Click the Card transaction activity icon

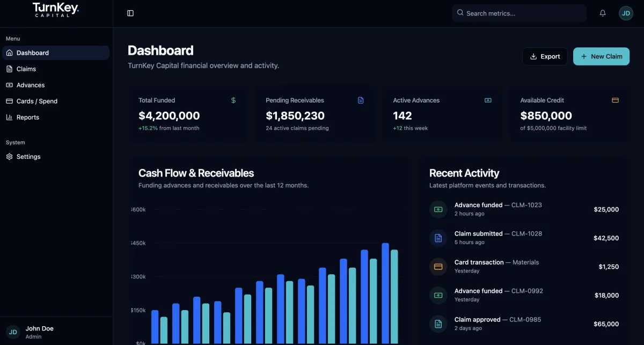(x=438, y=267)
